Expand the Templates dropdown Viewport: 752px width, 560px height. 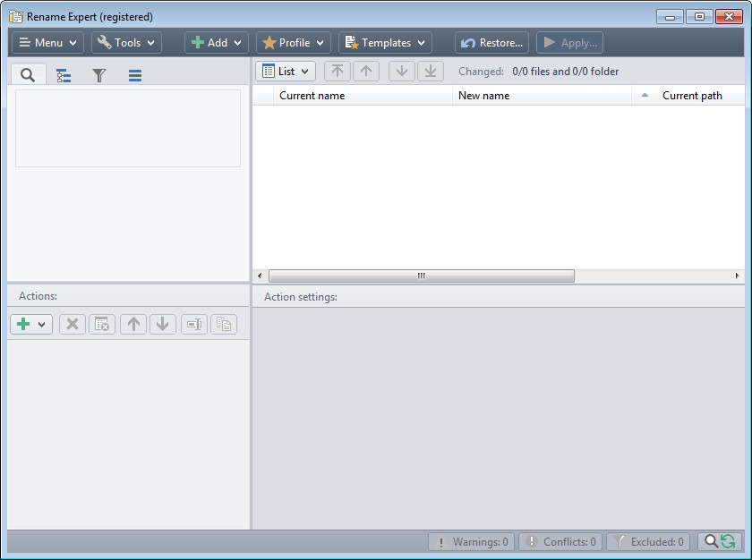click(384, 42)
